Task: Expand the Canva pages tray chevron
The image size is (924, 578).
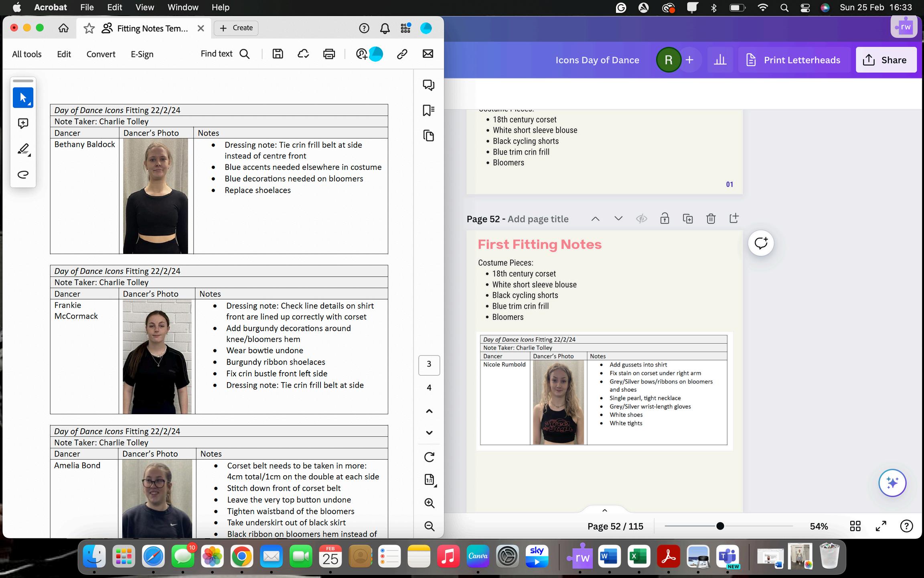Action: click(604, 511)
